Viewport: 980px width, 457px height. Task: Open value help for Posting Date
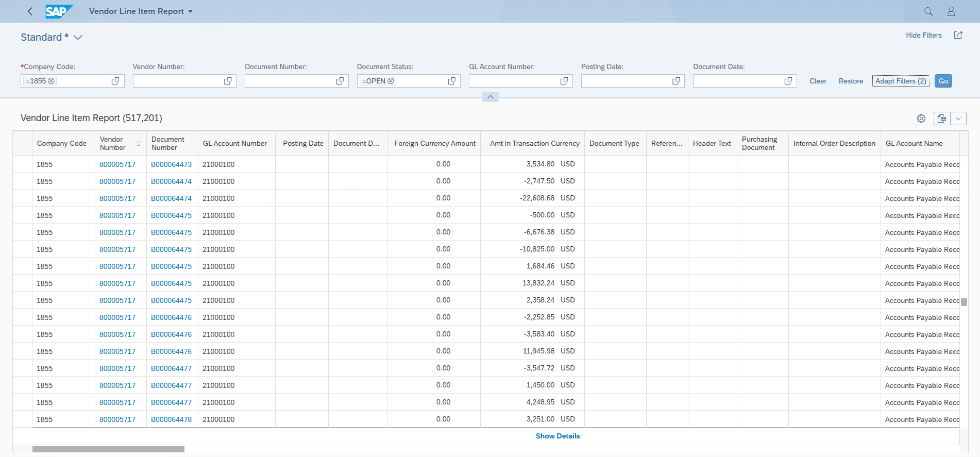coord(676,81)
